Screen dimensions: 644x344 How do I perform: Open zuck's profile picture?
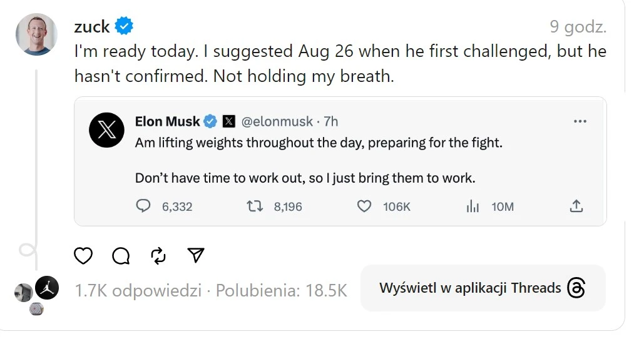[36, 34]
